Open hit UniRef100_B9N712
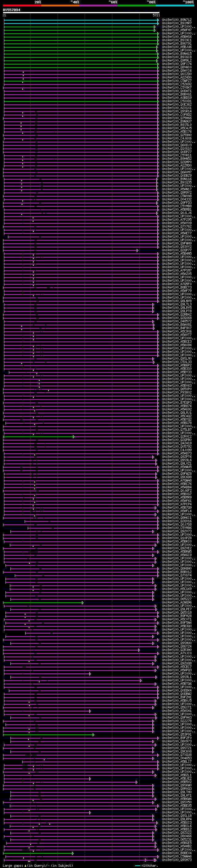 177,20
